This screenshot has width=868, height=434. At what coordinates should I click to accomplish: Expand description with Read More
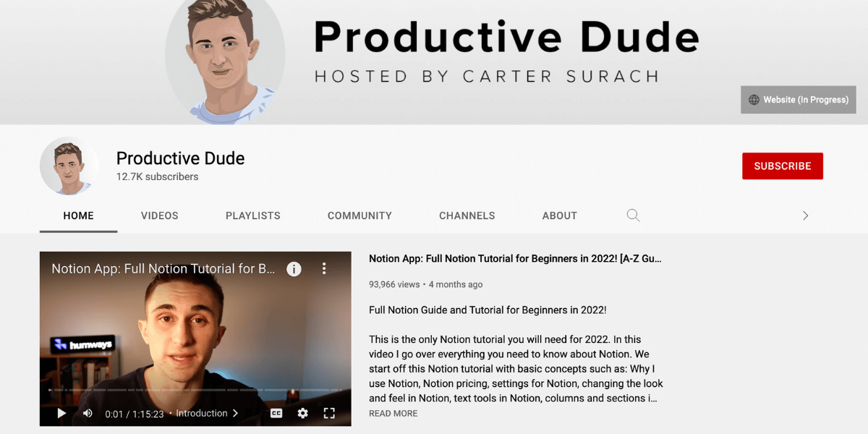[393, 414]
